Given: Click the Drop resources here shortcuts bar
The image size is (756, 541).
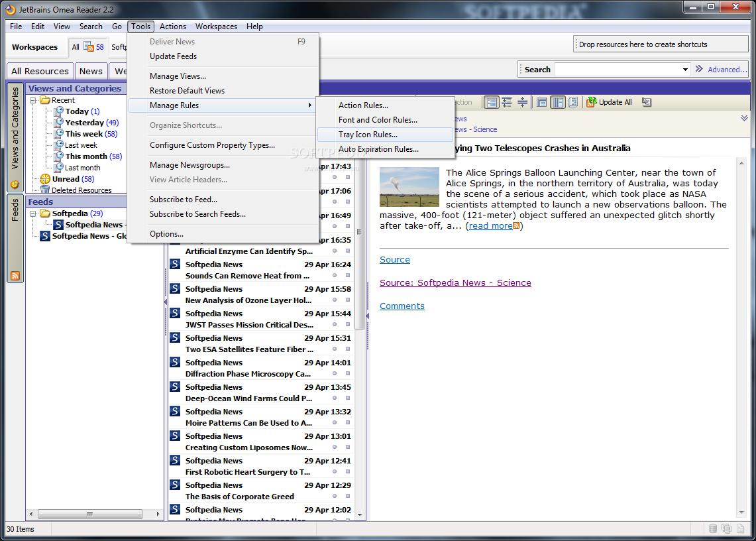Looking at the screenshot, I should 661,44.
